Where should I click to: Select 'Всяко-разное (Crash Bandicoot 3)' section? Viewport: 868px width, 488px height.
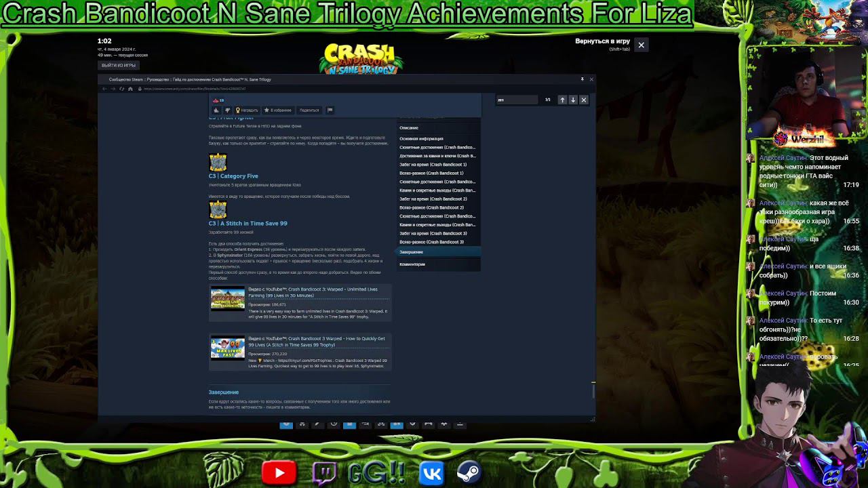tap(431, 242)
